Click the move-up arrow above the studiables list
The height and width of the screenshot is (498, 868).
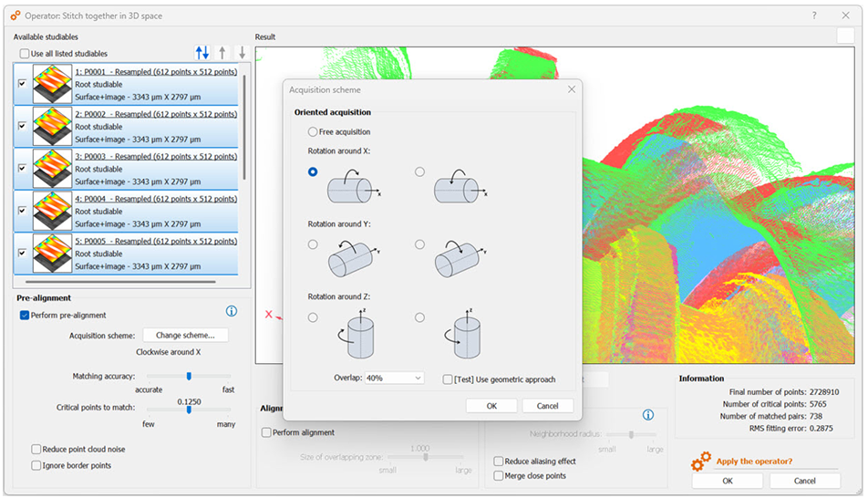click(222, 53)
